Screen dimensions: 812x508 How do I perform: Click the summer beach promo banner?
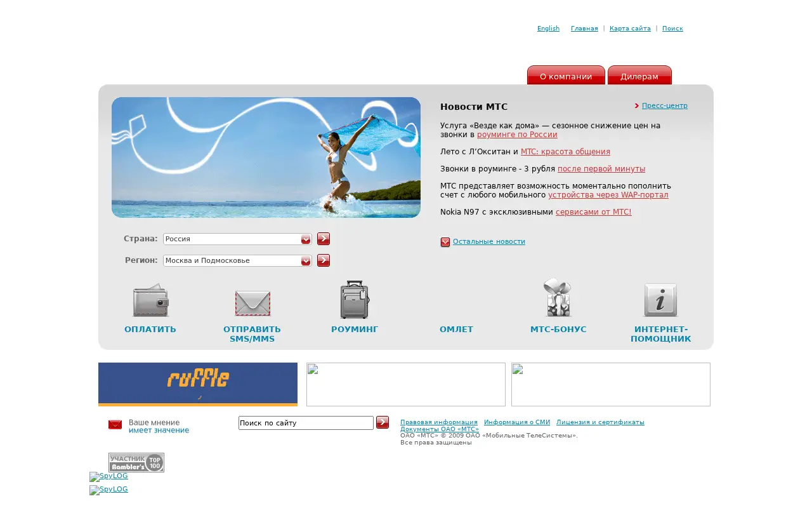[266, 157]
